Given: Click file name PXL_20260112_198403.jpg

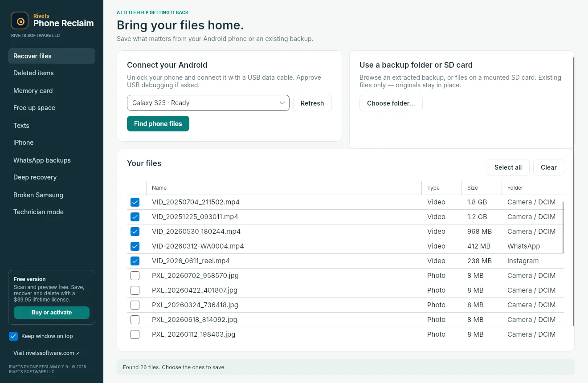Looking at the screenshot, I should point(193,334).
